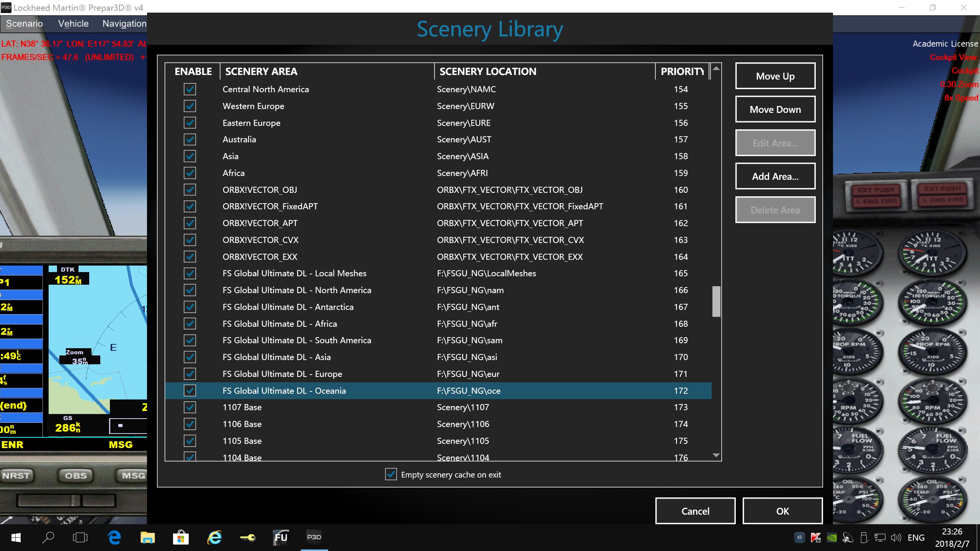Select ORBX!VECTOR_CVX row
The image size is (980, 551).
pyautogui.click(x=438, y=240)
